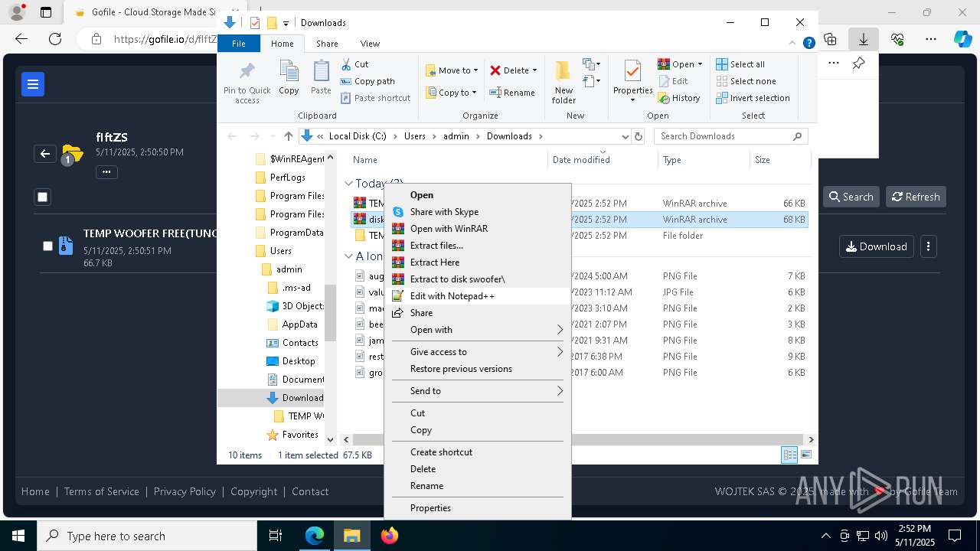Open File Explorer taskbar icon

[x=352, y=536]
